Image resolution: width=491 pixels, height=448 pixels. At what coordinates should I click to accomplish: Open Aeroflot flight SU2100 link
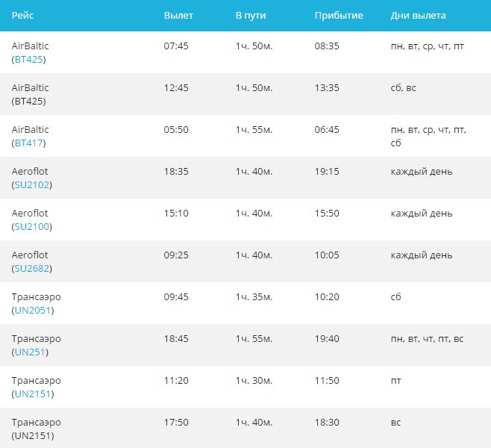[x=33, y=227]
